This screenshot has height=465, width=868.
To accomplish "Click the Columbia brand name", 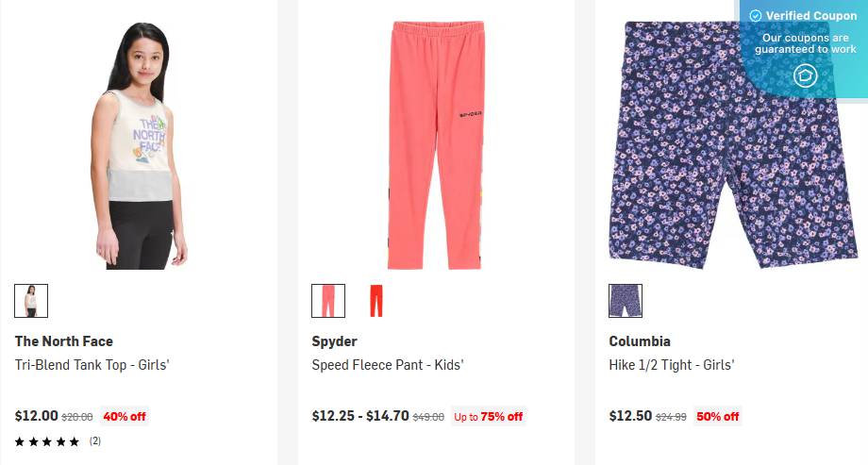I will click(640, 341).
